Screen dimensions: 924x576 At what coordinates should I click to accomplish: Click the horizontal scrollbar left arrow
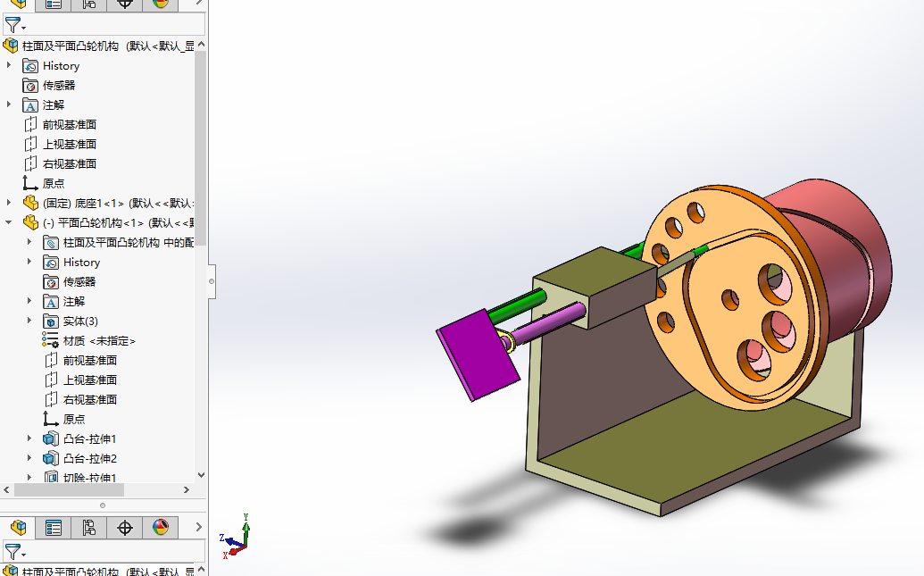pos(6,490)
